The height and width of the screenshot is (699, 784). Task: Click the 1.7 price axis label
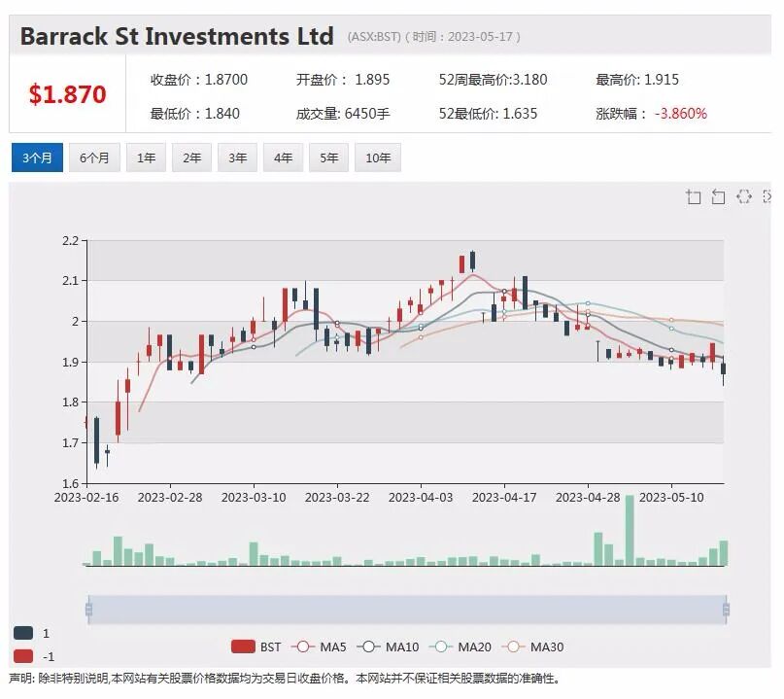71,442
